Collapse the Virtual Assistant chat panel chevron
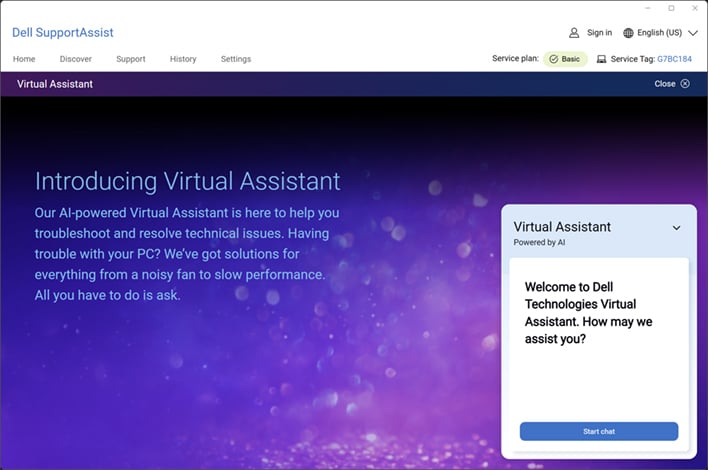708x470 pixels. [x=676, y=228]
